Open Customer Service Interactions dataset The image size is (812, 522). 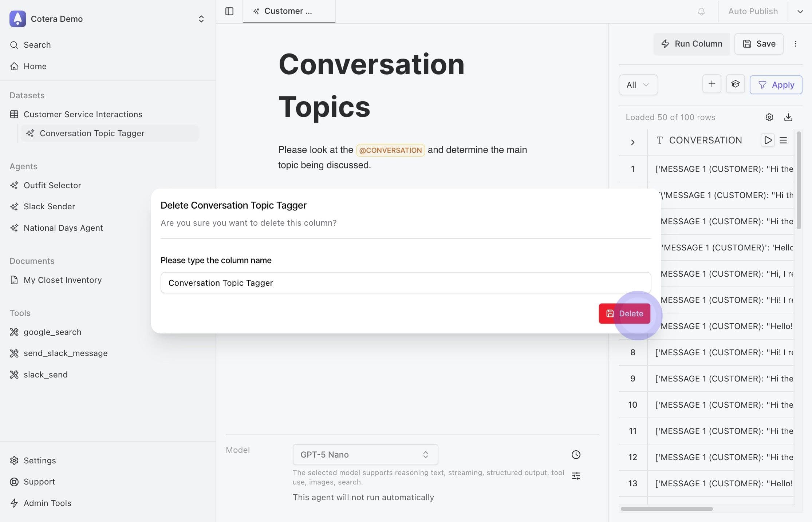click(83, 114)
